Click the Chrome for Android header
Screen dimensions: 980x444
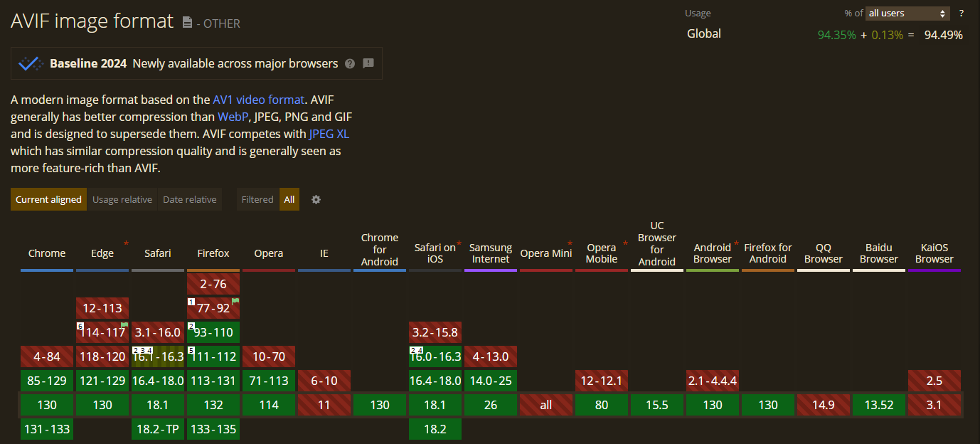380,250
